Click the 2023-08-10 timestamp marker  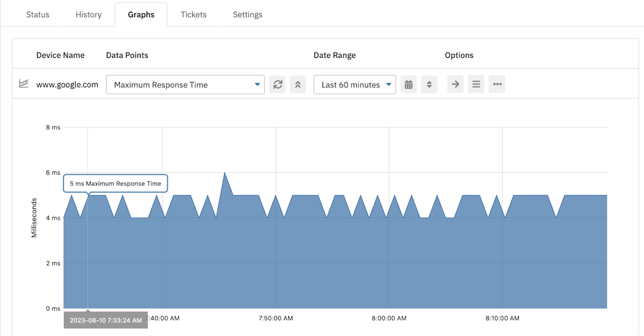(105, 320)
